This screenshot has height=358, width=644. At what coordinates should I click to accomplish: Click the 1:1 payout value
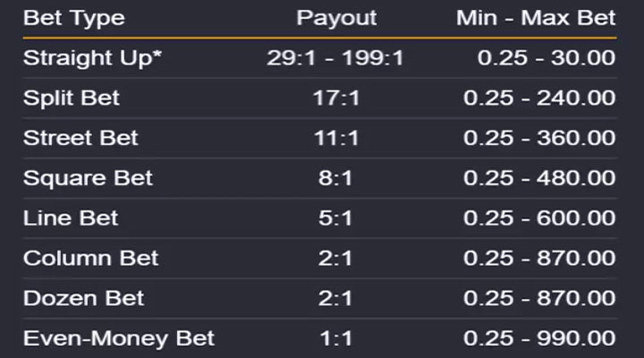[x=337, y=339]
